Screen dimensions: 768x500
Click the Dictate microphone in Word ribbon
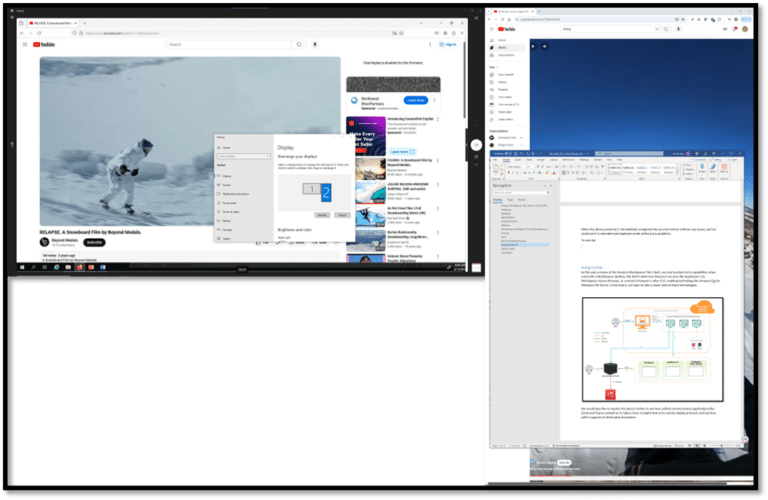pos(701,167)
